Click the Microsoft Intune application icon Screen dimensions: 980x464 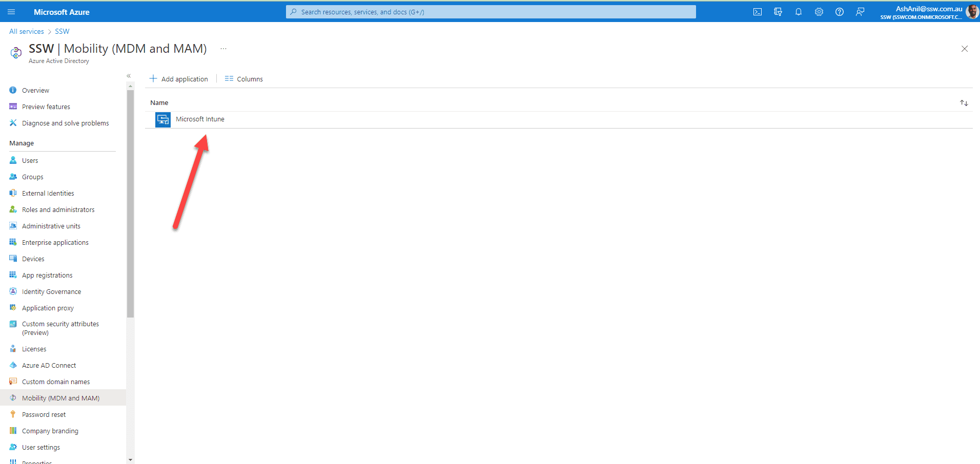(x=163, y=120)
